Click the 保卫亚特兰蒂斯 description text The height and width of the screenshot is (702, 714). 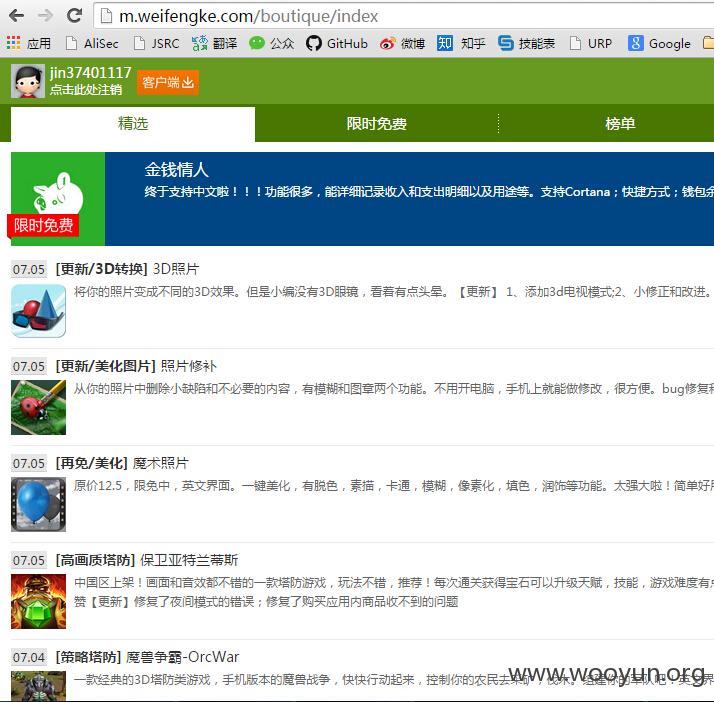pyautogui.click(x=394, y=592)
